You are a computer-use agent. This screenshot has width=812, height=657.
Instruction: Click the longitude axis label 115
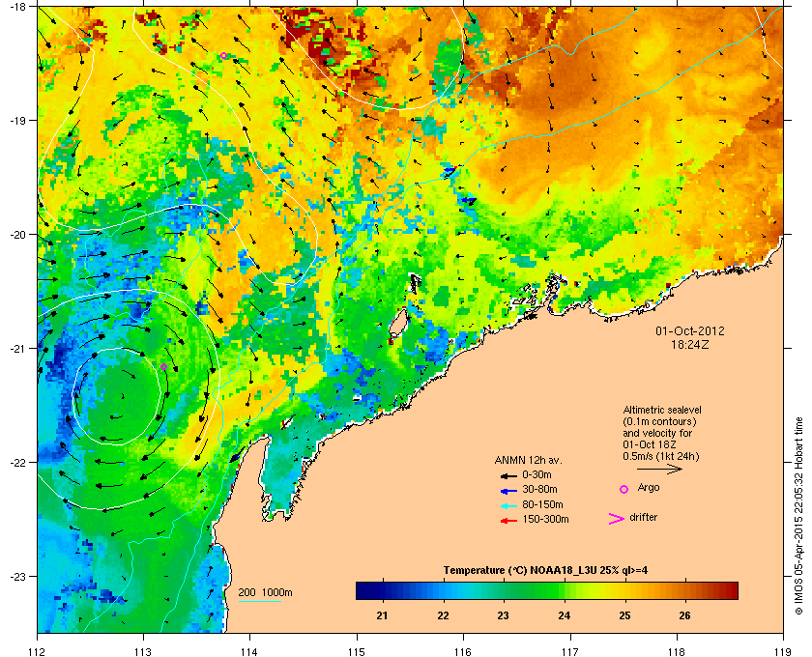357,651
